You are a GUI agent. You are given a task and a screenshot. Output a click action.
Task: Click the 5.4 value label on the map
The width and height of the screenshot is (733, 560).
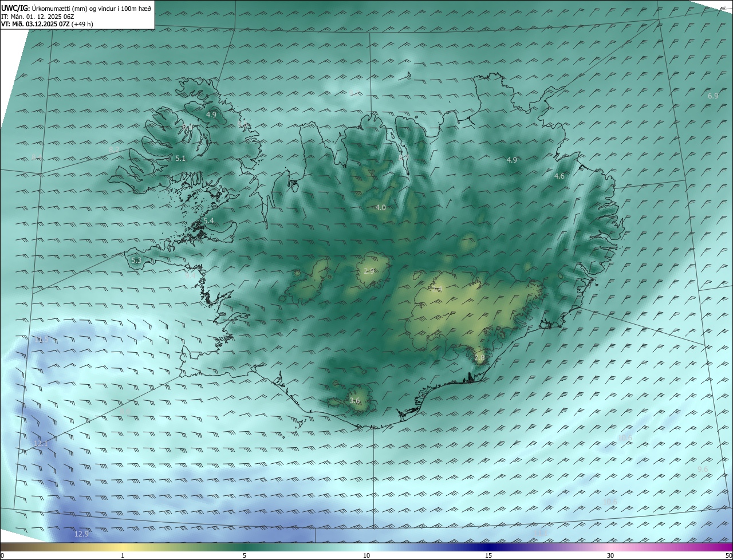click(x=208, y=220)
